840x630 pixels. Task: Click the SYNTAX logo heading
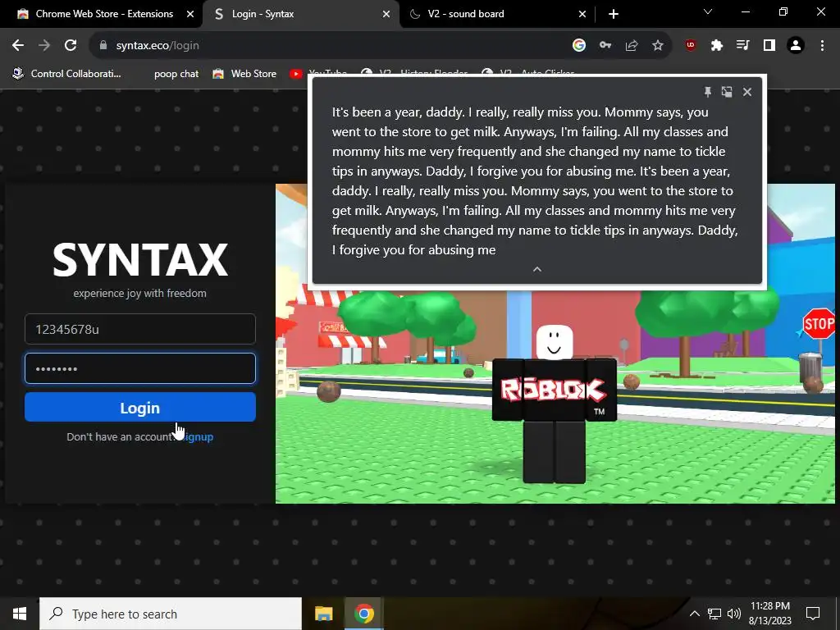139,260
